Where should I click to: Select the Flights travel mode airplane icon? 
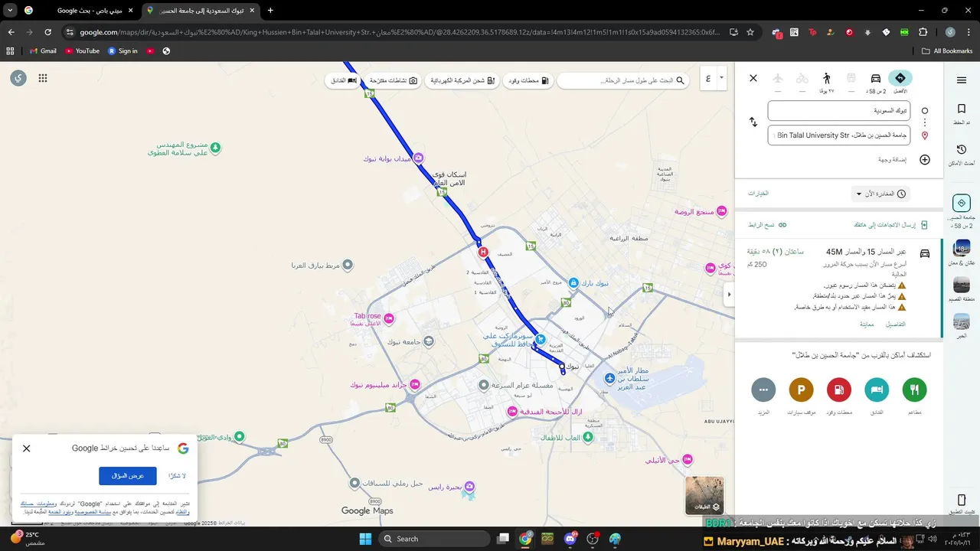click(778, 78)
